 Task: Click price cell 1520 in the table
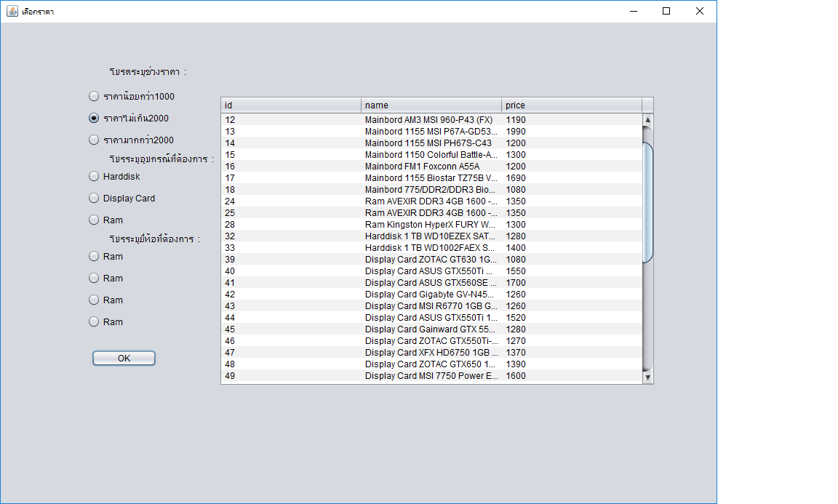[x=572, y=318]
